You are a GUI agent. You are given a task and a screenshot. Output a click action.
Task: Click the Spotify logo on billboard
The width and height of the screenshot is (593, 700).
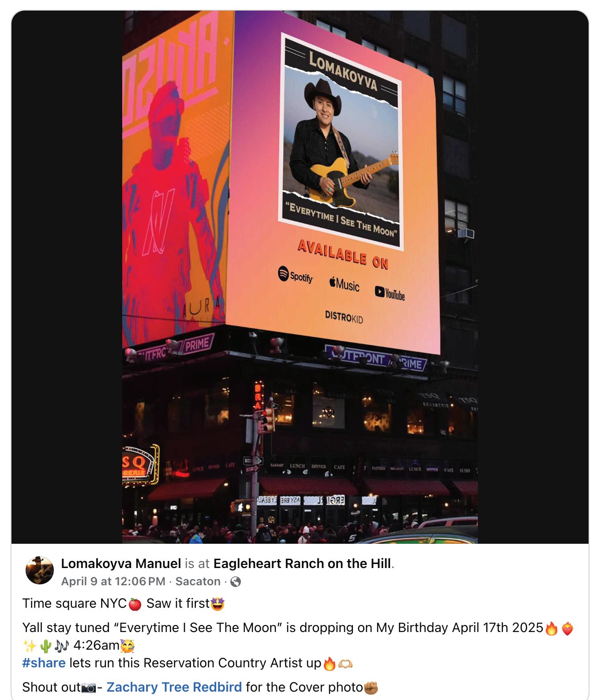click(296, 275)
